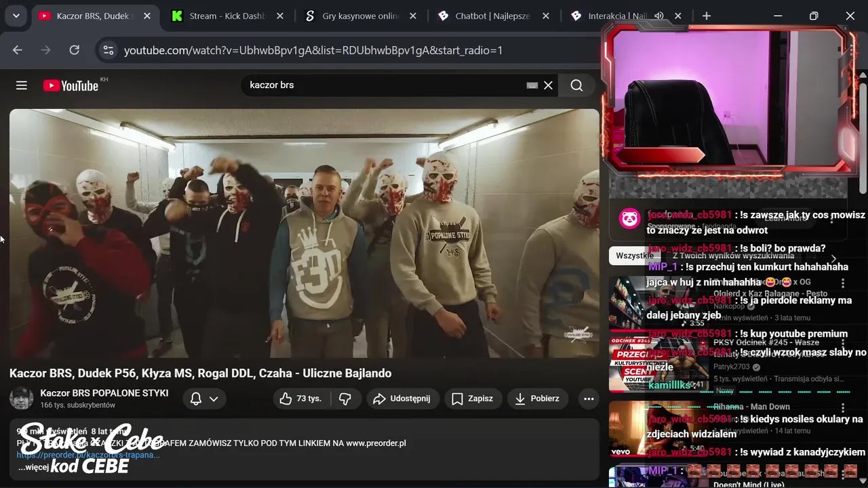Switch to the Stream - Kick Dashboard tab

[x=228, y=16]
